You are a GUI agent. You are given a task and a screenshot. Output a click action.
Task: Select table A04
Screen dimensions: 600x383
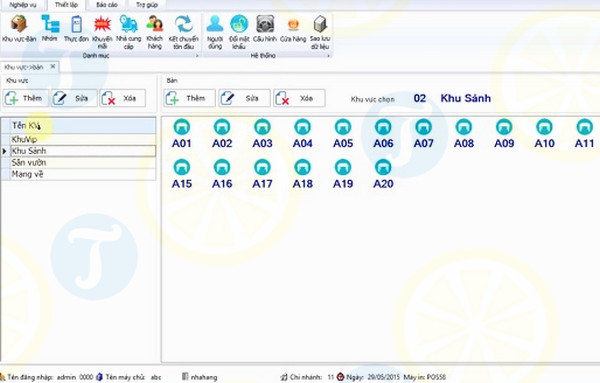(303, 134)
